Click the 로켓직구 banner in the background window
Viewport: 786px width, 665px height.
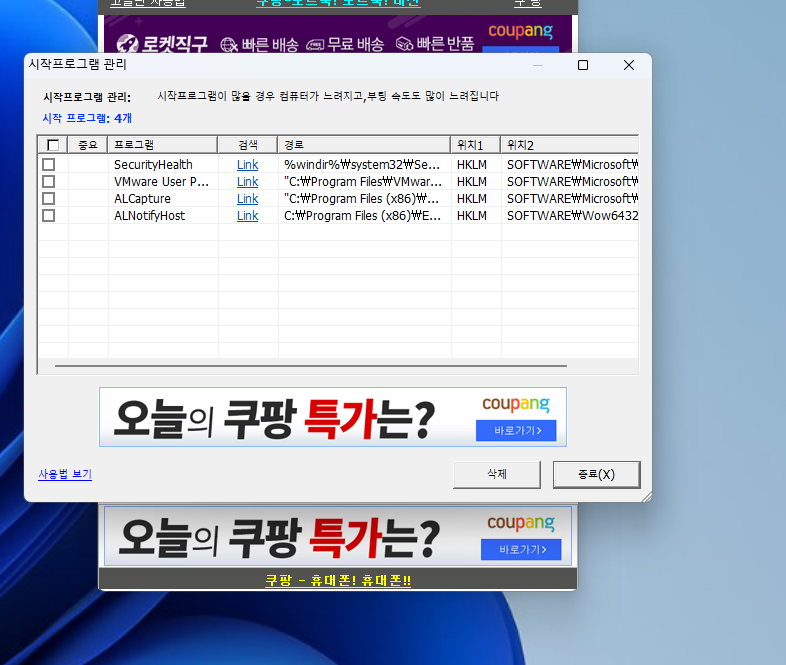338,34
